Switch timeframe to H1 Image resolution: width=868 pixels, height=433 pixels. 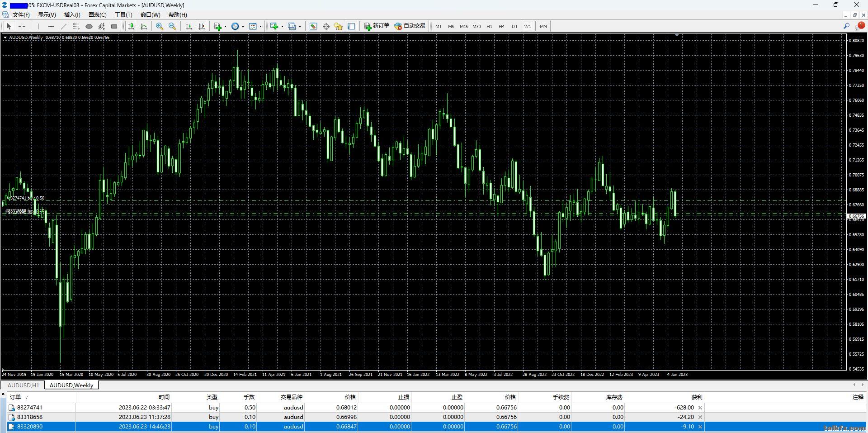tap(489, 26)
